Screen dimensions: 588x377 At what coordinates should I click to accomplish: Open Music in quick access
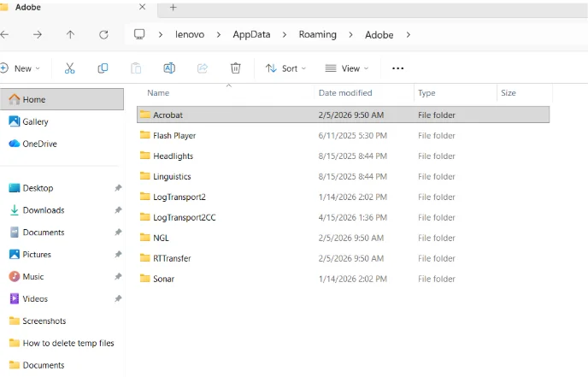(33, 276)
